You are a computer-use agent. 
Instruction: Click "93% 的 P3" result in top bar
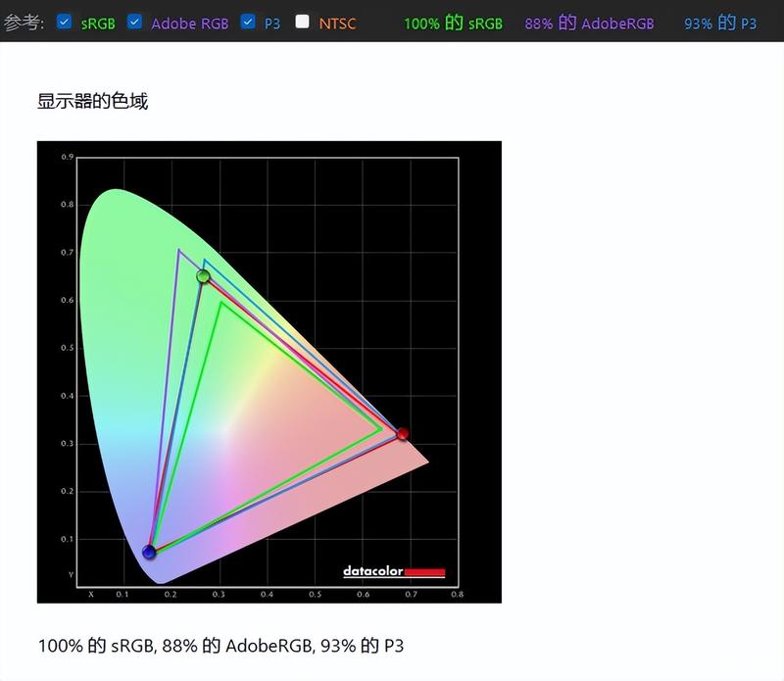tap(720, 23)
